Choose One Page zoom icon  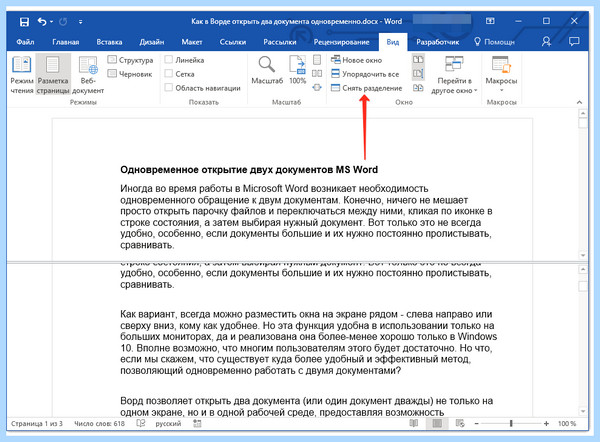click(x=317, y=60)
